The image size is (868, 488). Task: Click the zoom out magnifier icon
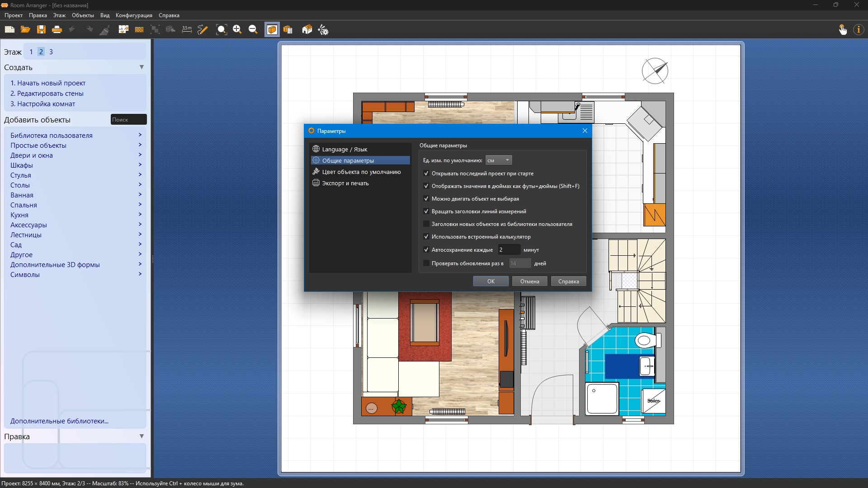[x=253, y=30]
